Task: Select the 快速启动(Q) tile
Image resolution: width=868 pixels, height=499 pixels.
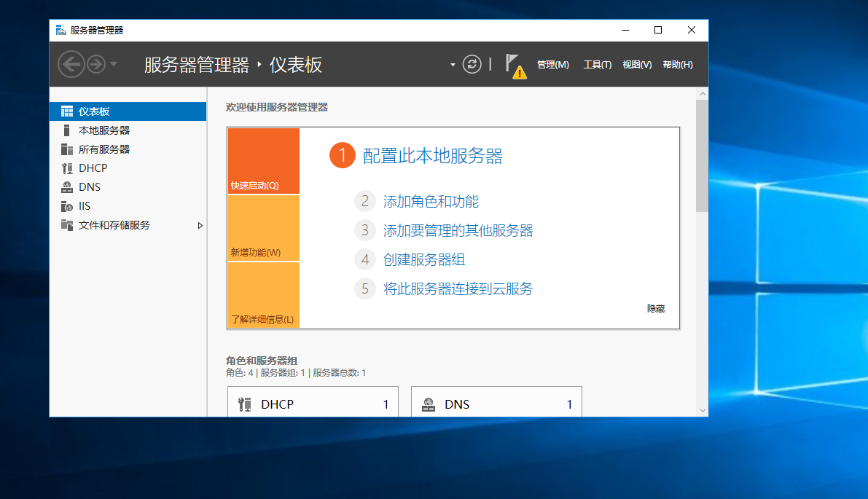Action: coord(264,161)
